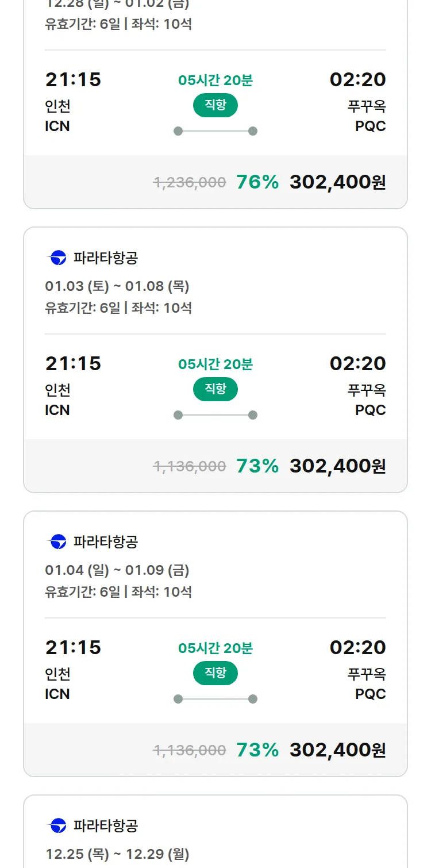The image size is (431, 868).
Task: Click Parata Air logo in 01.04 flight card
Action: tap(58, 542)
